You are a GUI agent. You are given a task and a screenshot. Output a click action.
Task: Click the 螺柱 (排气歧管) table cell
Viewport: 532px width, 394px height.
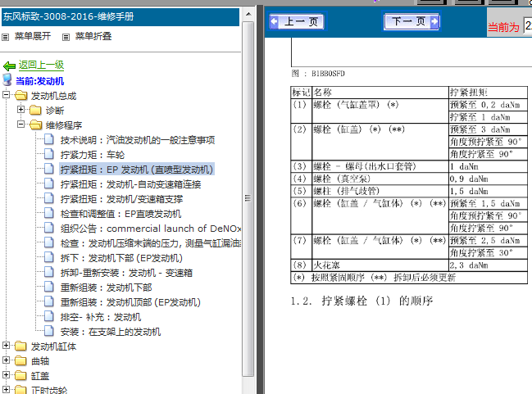point(380,191)
